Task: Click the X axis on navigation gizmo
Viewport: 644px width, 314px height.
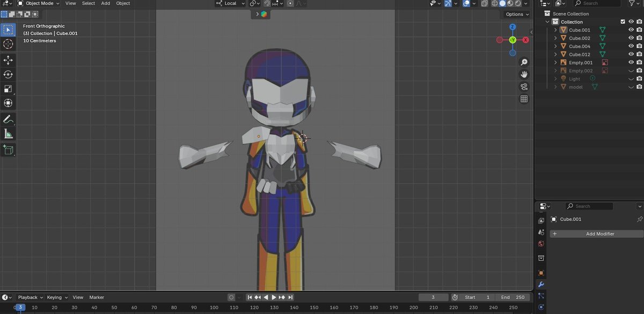Action: tap(526, 40)
